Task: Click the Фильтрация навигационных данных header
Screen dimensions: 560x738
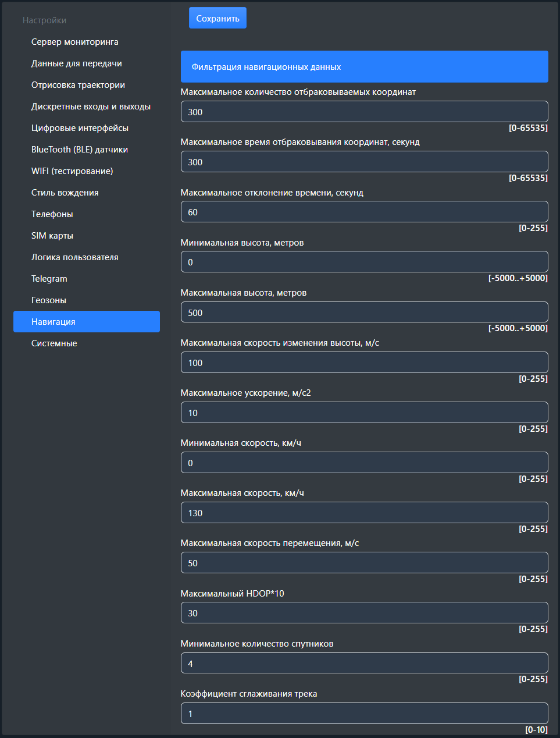Action: coord(364,67)
